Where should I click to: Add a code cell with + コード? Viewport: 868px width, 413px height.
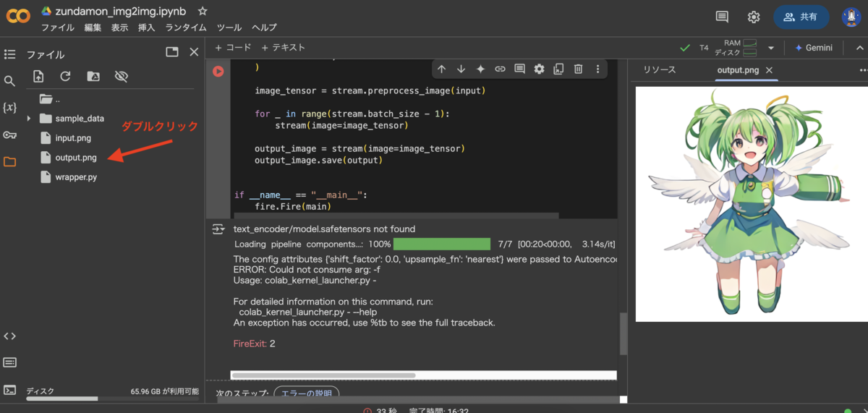point(233,47)
